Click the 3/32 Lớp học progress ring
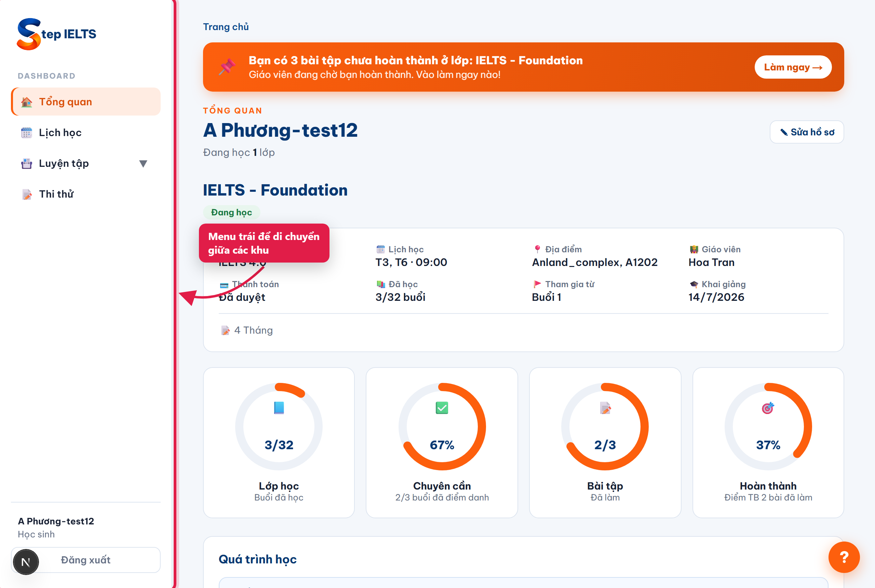 [x=279, y=426]
